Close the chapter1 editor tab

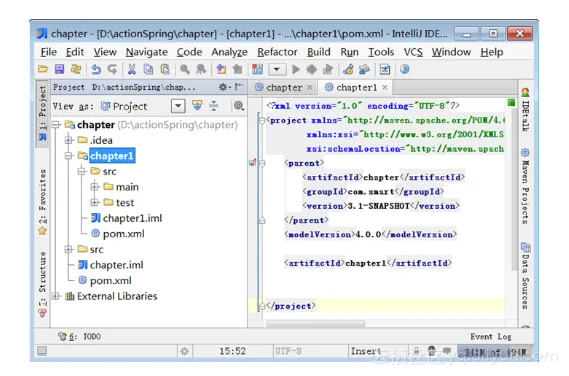coord(385,87)
